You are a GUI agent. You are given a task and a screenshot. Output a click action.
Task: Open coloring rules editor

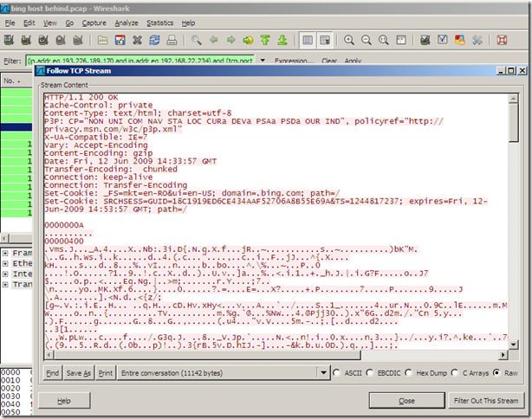[460, 40]
